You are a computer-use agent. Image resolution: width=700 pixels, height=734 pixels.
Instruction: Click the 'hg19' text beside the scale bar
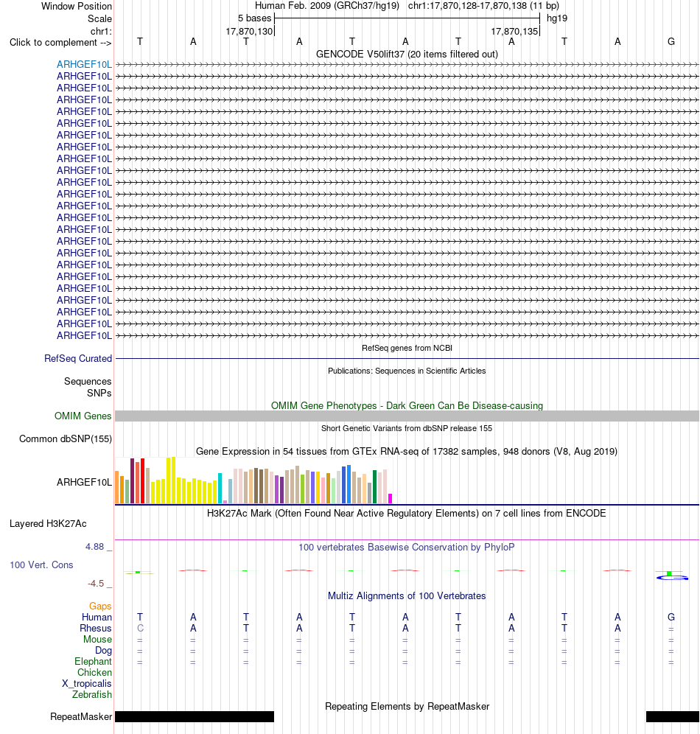click(557, 18)
